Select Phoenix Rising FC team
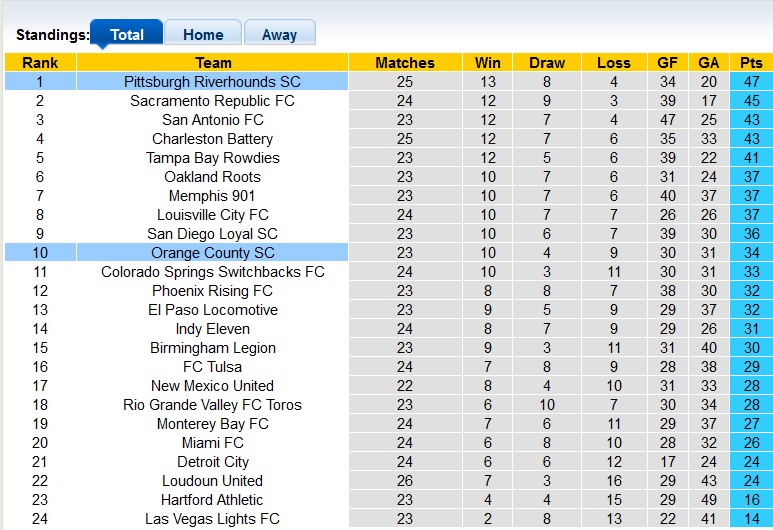This screenshot has height=530, width=773. (212, 291)
